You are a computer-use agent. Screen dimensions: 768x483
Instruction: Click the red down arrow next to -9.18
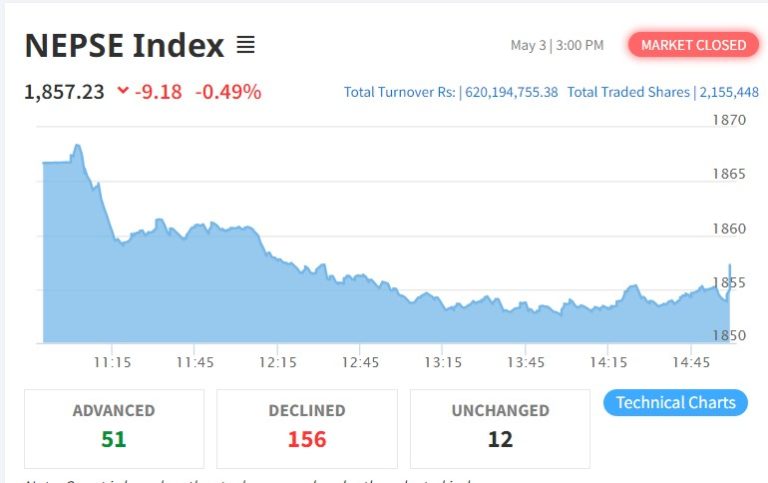123,91
